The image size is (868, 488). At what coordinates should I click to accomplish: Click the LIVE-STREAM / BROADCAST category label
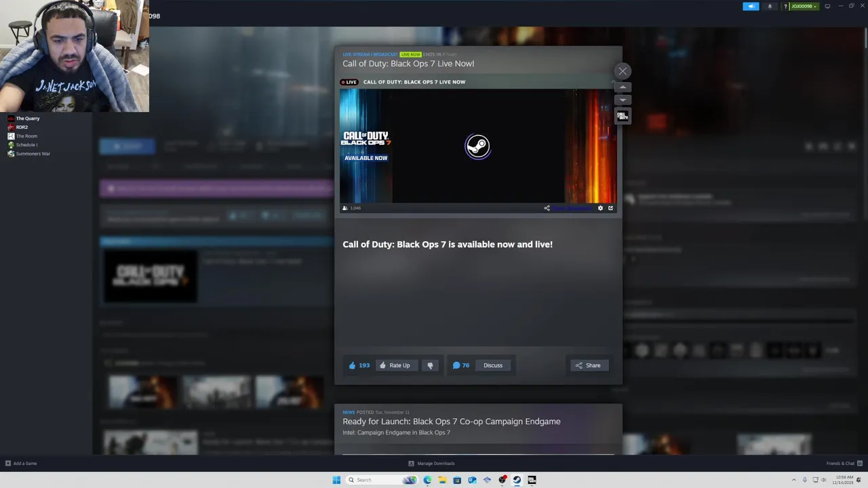tap(370, 54)
